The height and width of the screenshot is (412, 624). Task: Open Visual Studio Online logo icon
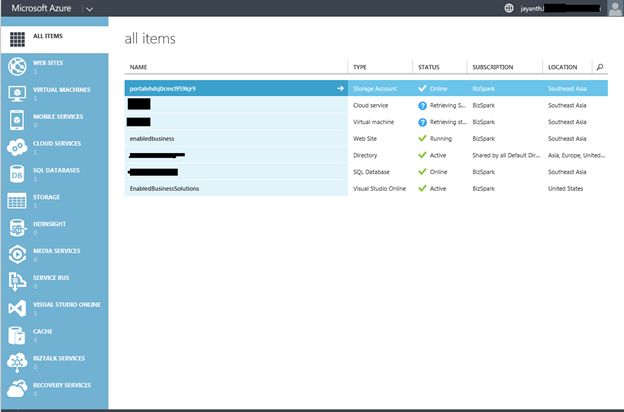[17, 308]
